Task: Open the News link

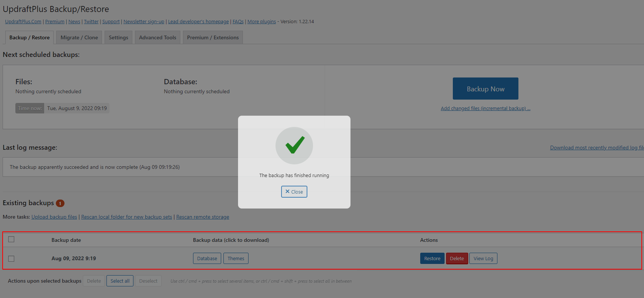Action: pyautogui.click(x=74, y=22)
